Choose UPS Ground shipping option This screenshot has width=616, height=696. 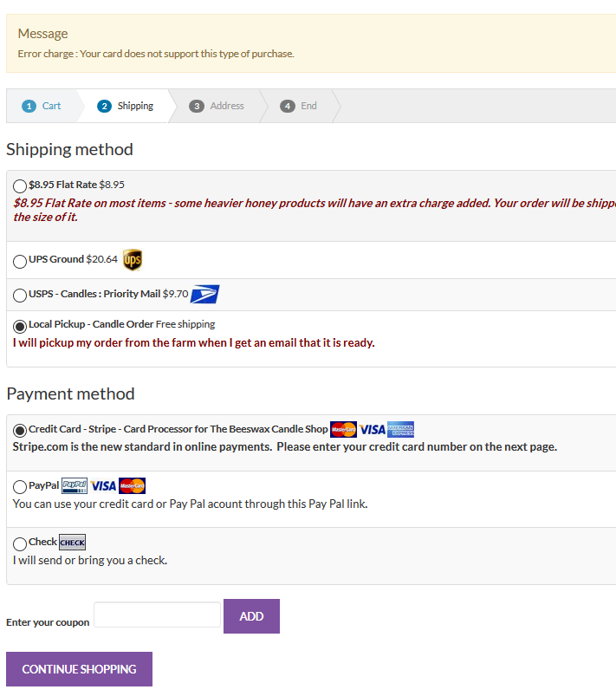(x=20, y=262)
